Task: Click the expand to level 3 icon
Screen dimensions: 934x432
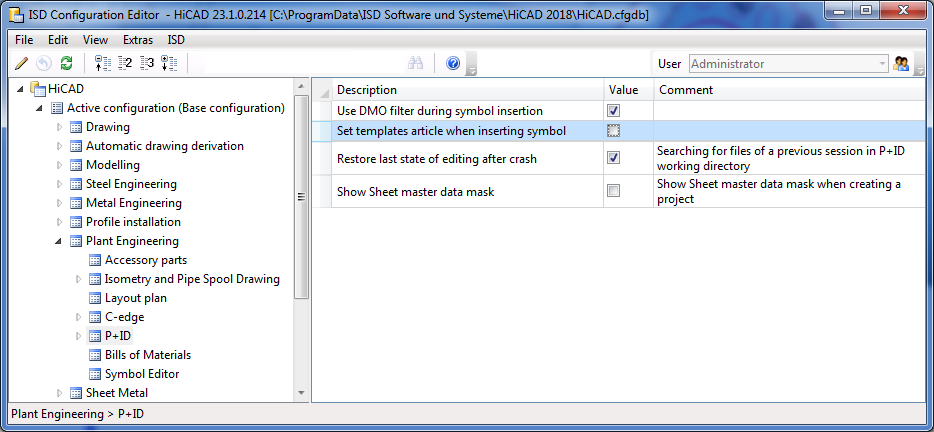Action: point(146,63)
